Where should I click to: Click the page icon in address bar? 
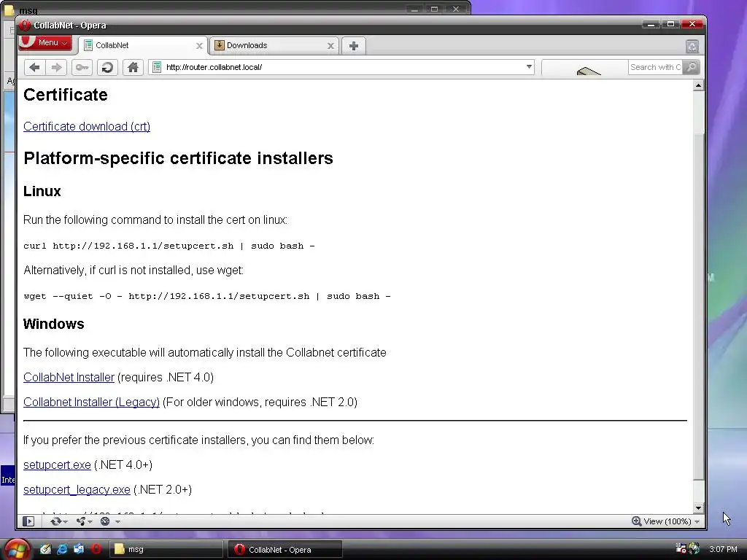[x=157, y=67]
